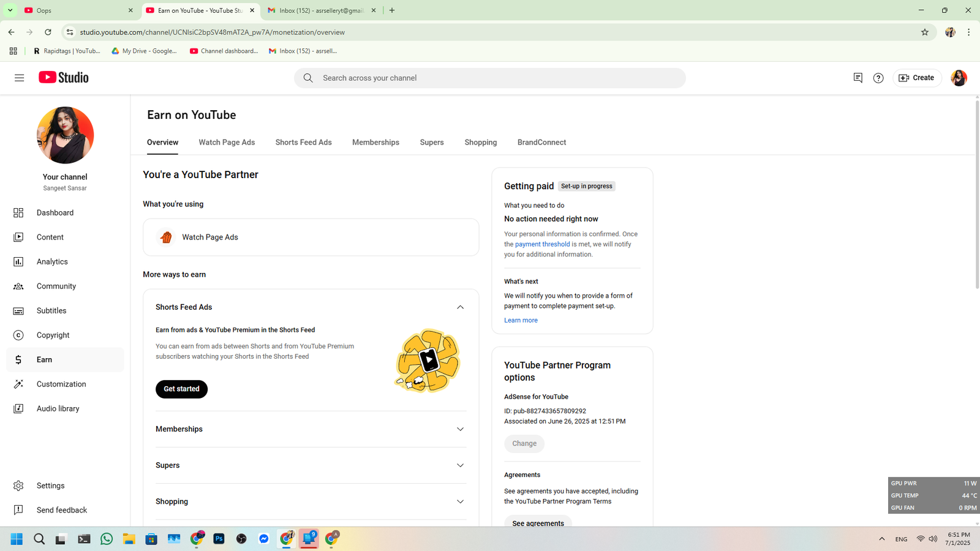Open the help question mark icon

point(878,78)
